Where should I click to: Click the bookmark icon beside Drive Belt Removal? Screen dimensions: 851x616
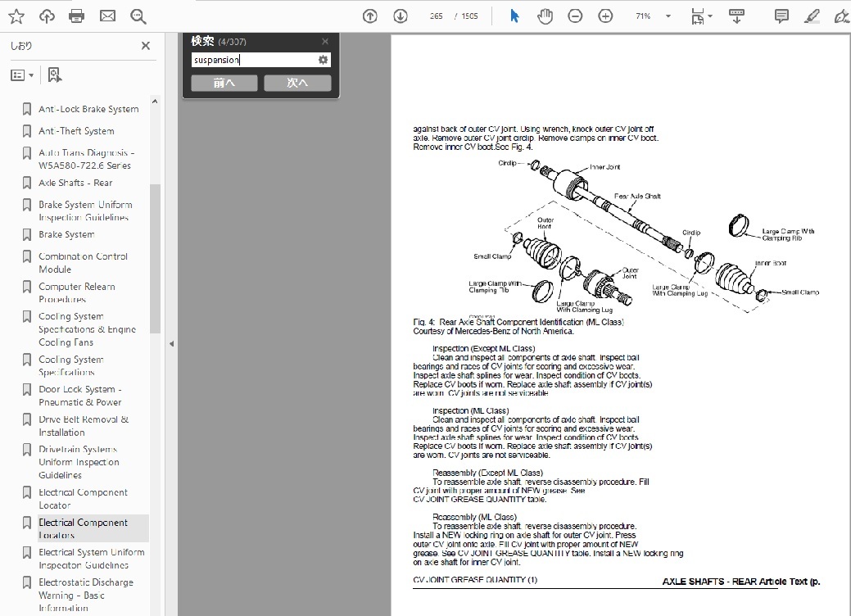coord(26,419)
